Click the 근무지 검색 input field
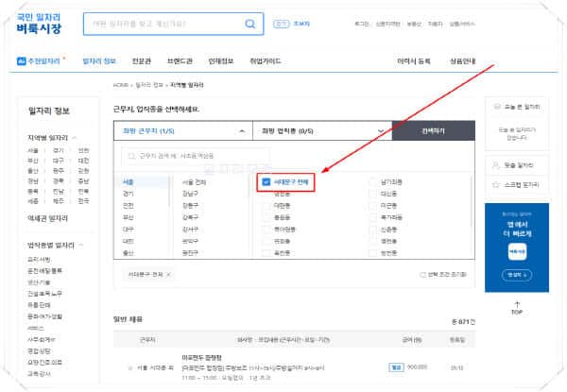The height and width of the screenshot is (392, 567). tap(196, 156)
